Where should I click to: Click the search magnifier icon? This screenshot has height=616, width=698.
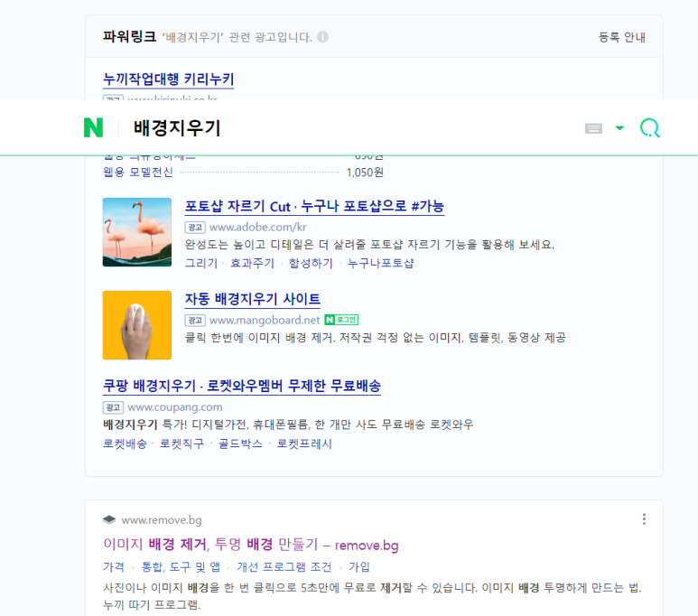point(649,128)
